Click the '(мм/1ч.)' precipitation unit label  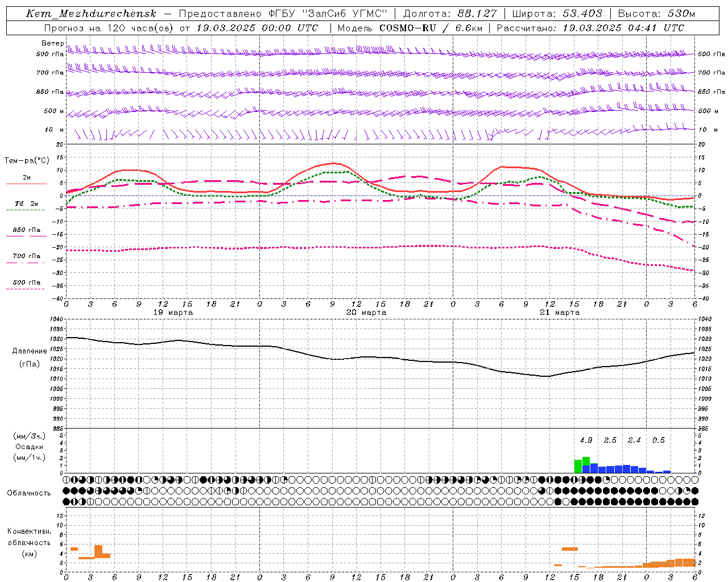(x=30, y=458)
